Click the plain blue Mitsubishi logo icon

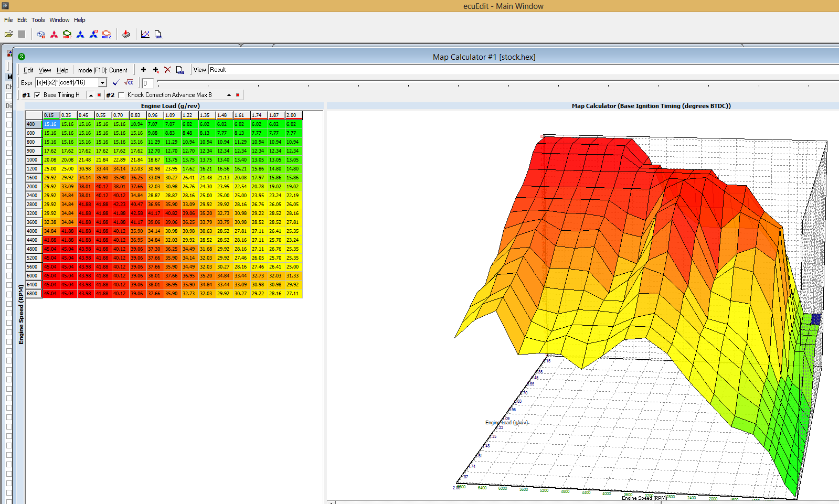tap(80, 35)
